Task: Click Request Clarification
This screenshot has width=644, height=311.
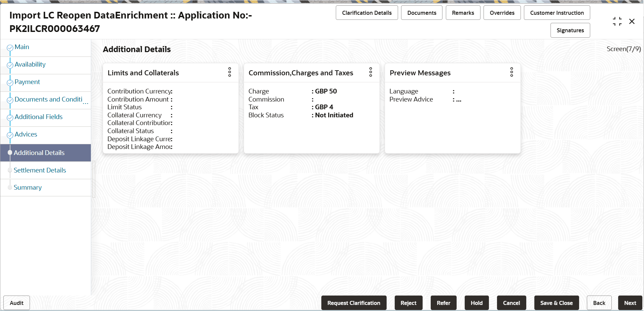Action: click(354, 303)
